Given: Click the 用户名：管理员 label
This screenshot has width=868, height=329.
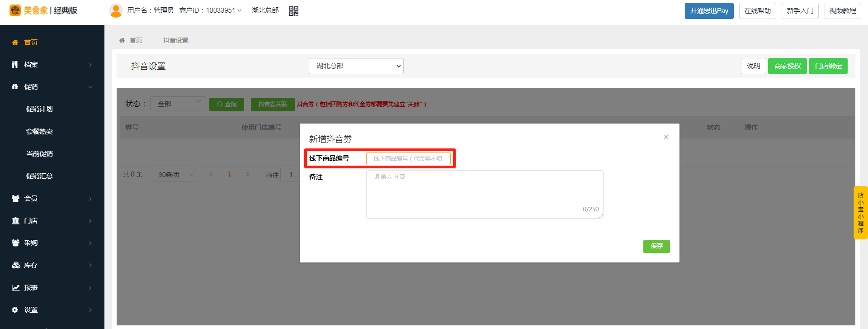Looking at the screenshot, I should click(151, 10).
